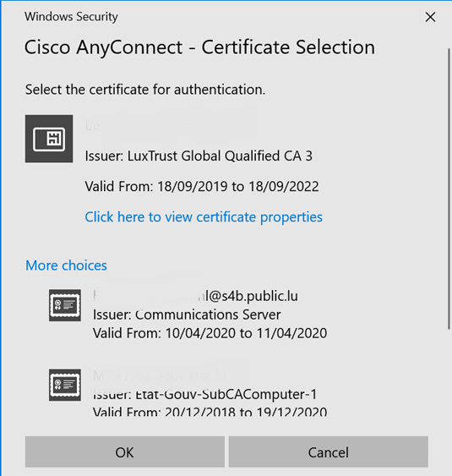The width and height of the screenshot is (452, 476).
Task: Click the Etat-Gouv-SubCAComputer-1 certificate icon
Action: [65, 385]
